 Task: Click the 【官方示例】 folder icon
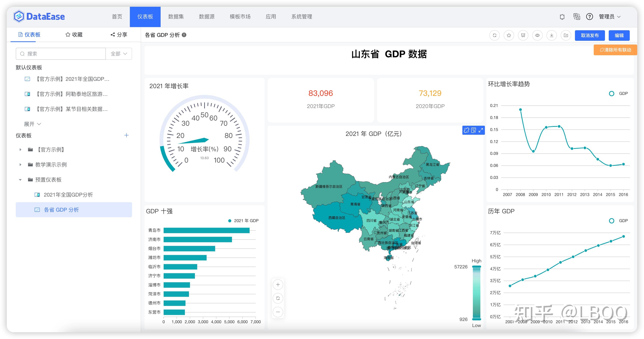(x=30, y=149)
